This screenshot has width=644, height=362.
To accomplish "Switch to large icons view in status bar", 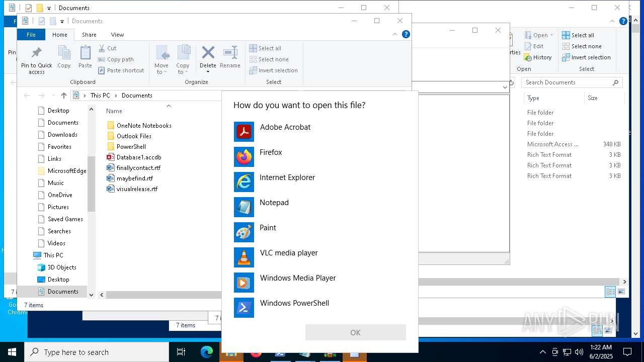I will click(621, 292).
